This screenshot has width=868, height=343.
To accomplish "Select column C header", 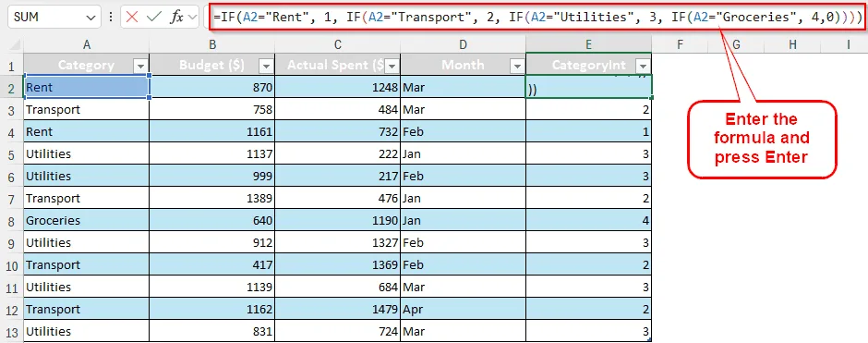I will (x=338, y=44).
